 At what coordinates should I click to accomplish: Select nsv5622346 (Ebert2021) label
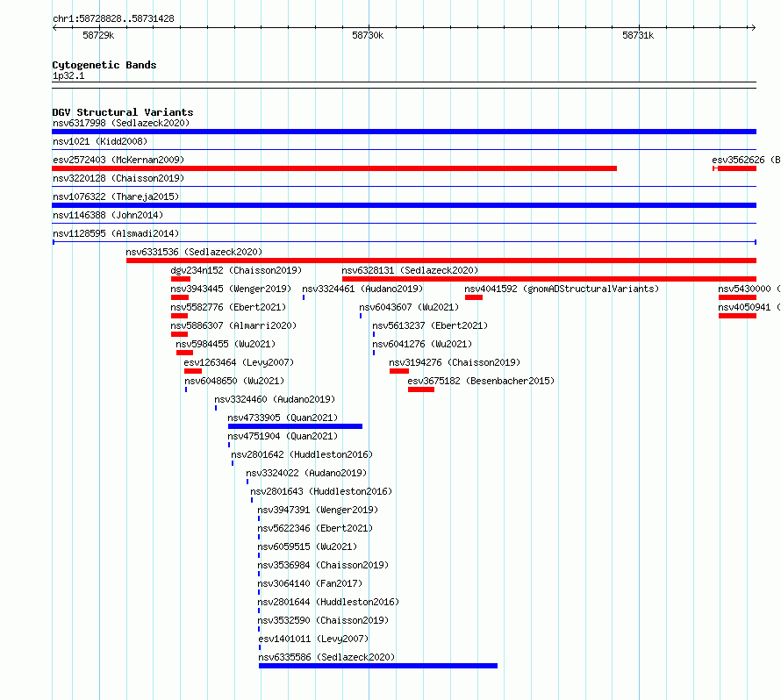315,528
